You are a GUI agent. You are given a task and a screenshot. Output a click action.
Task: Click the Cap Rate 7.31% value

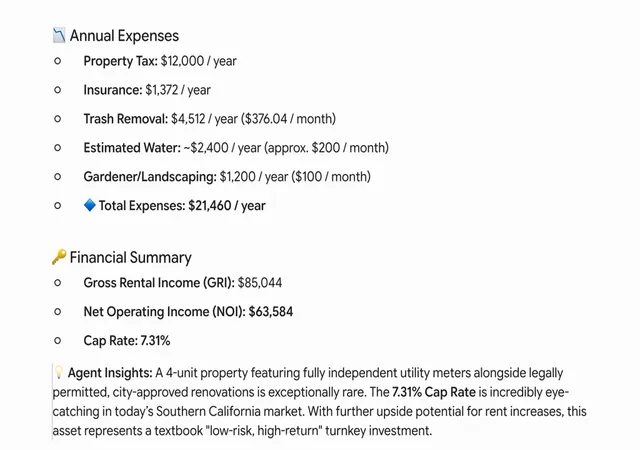tap(155, 341)
